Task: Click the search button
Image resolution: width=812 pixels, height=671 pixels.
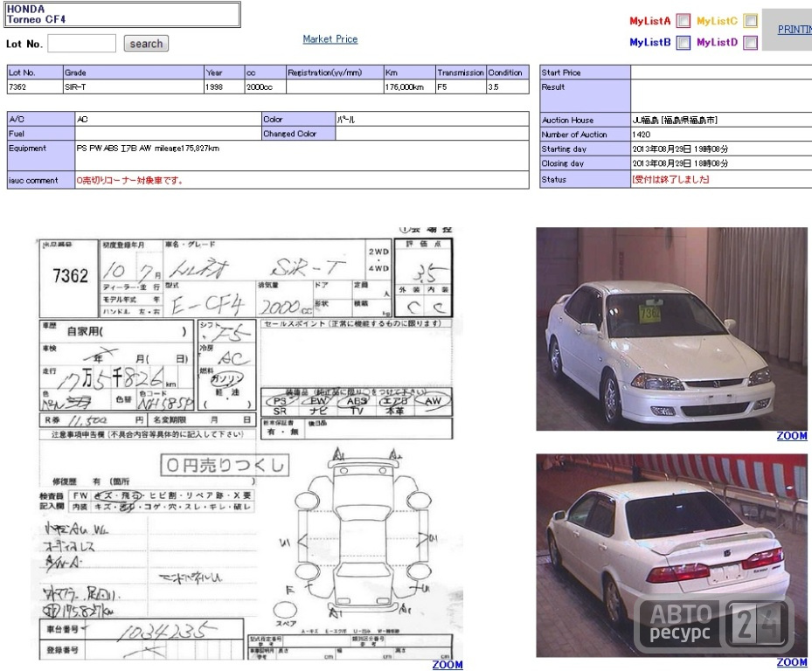Action: point(146,44)
